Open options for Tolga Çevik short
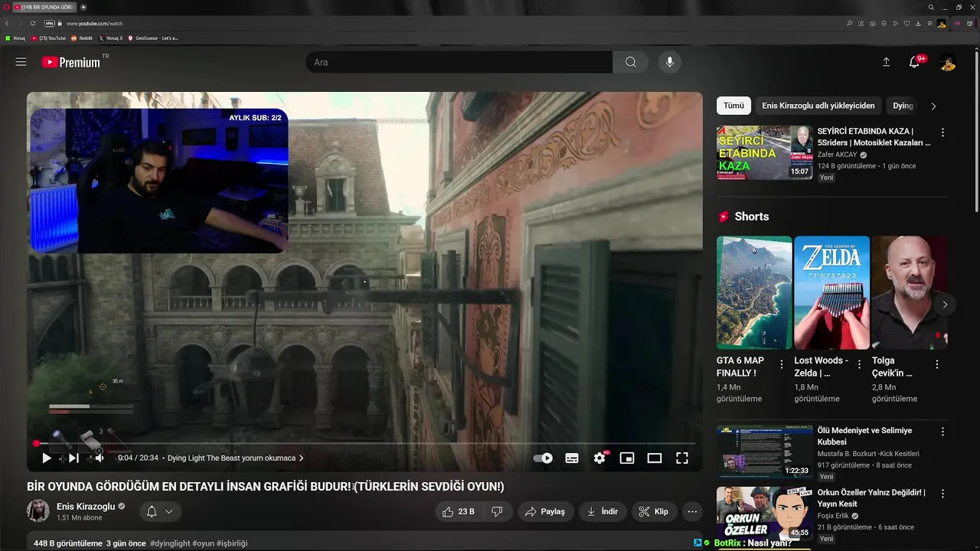This screenshot has height=551, width=980. point(937,365)
